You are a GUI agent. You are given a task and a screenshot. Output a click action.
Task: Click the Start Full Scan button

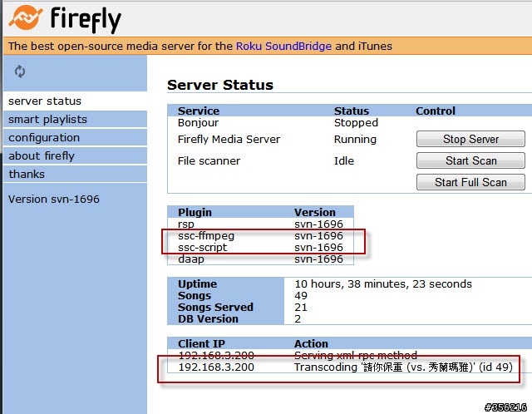click(x=470, y=182)
